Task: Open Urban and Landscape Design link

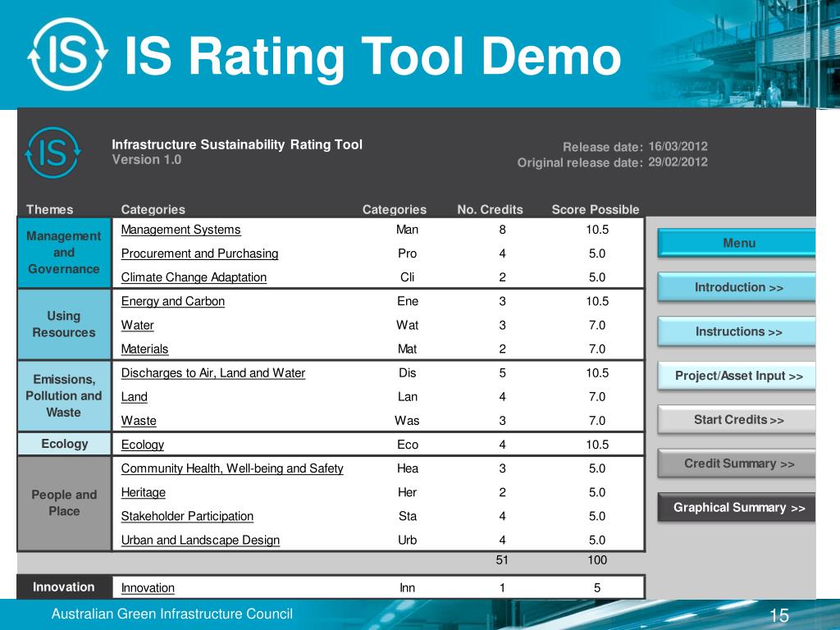Action: (200, 540)
